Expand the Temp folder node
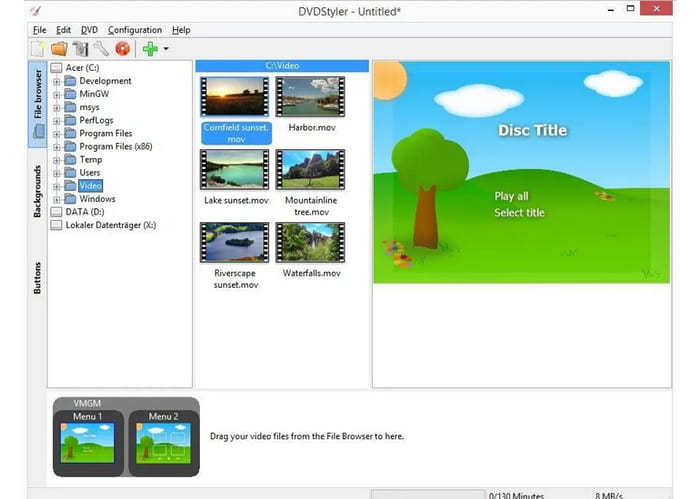Image resolution: width=700 pixels, height=499 pixels. click(x=57, y=160)
